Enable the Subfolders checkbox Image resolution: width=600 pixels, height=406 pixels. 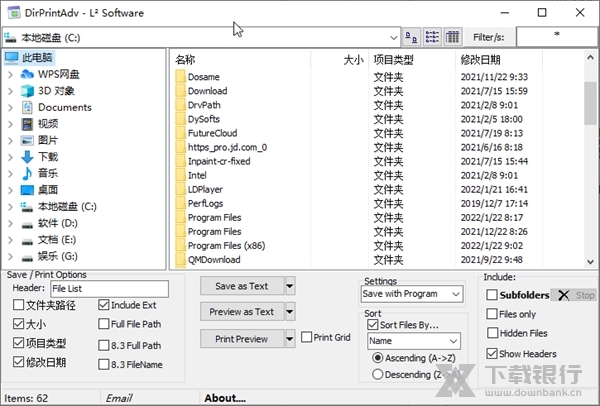493,295
